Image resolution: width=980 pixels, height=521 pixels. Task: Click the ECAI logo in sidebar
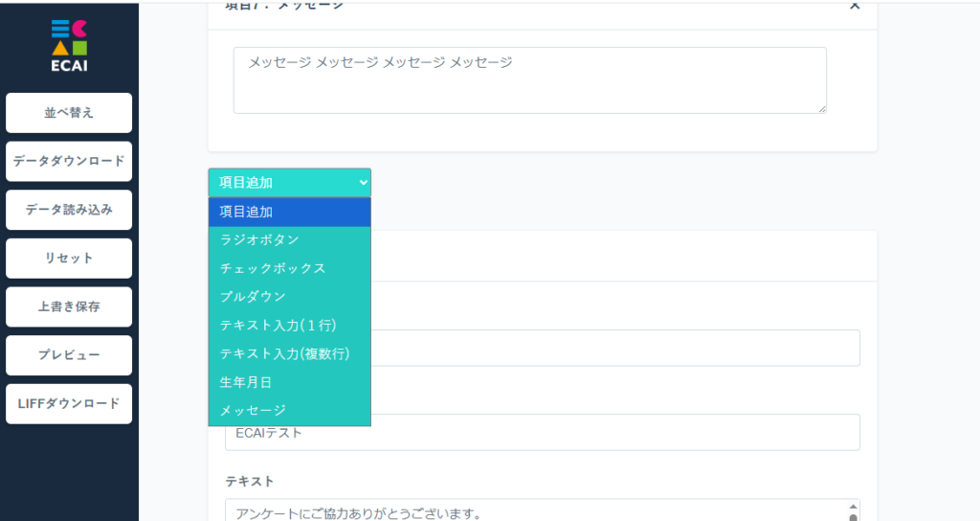tap(69, 45)
